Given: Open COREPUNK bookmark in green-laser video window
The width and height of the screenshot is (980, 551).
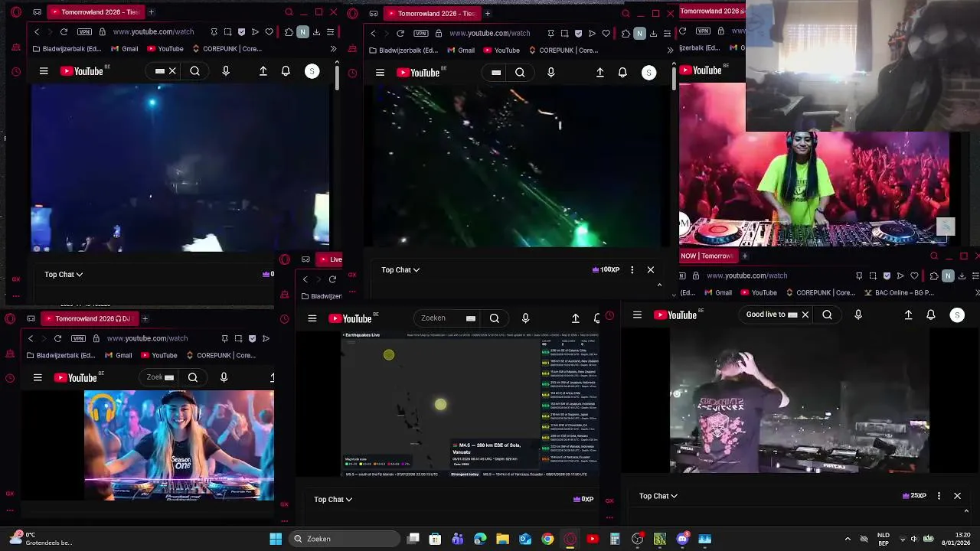Looking at the screenshot, I should 563,51.
